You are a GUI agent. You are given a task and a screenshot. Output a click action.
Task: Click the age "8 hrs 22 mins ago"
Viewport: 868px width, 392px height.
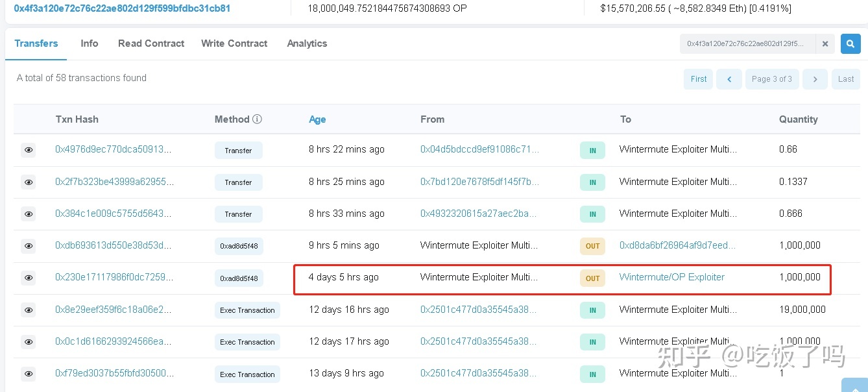tap(346, 149)
